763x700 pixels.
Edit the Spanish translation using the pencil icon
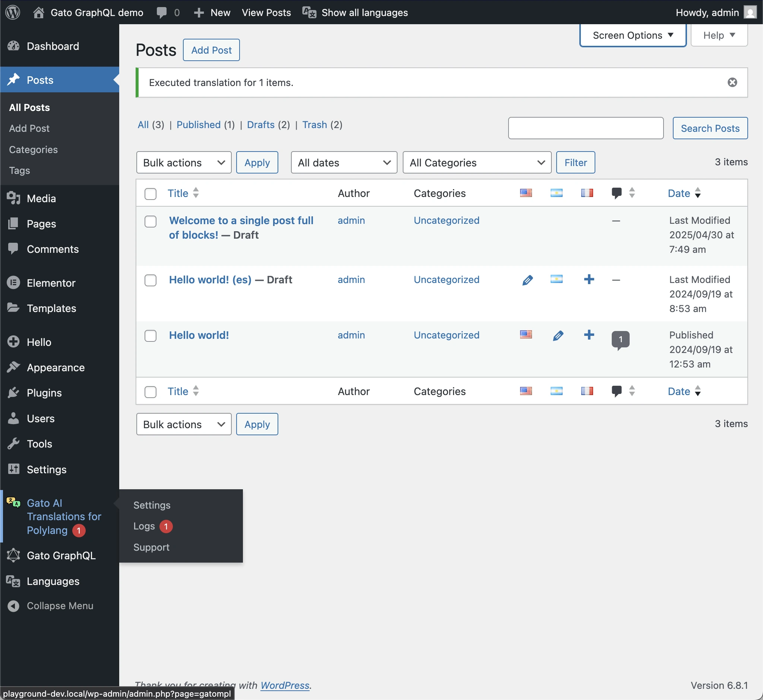pyautogui.click(x=558, y=335)
